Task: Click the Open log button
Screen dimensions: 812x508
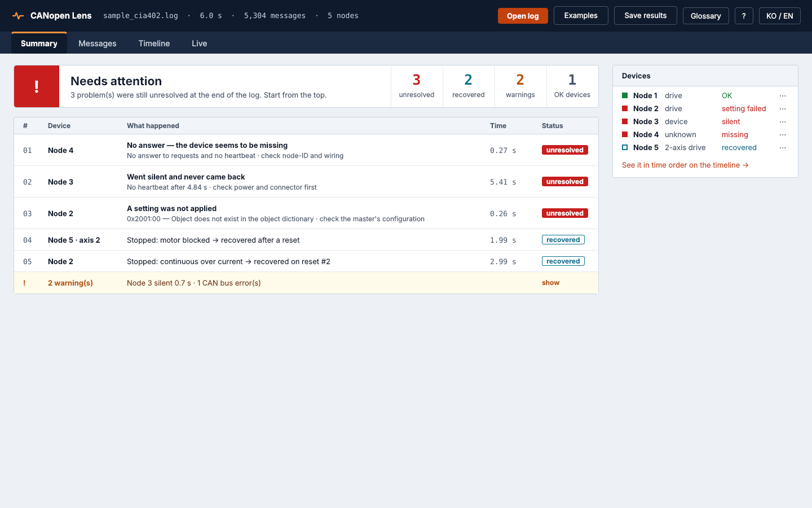Action: (x=523, y=16)
